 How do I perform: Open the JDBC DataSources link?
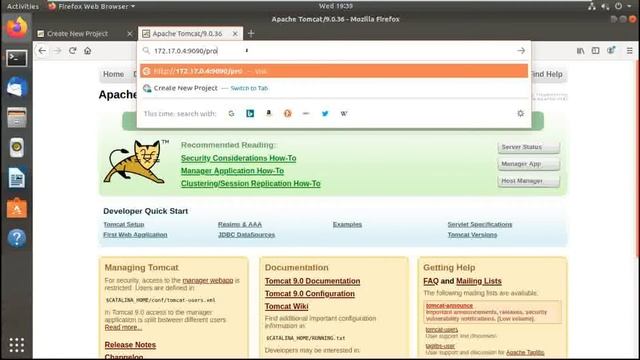[246, 235]
